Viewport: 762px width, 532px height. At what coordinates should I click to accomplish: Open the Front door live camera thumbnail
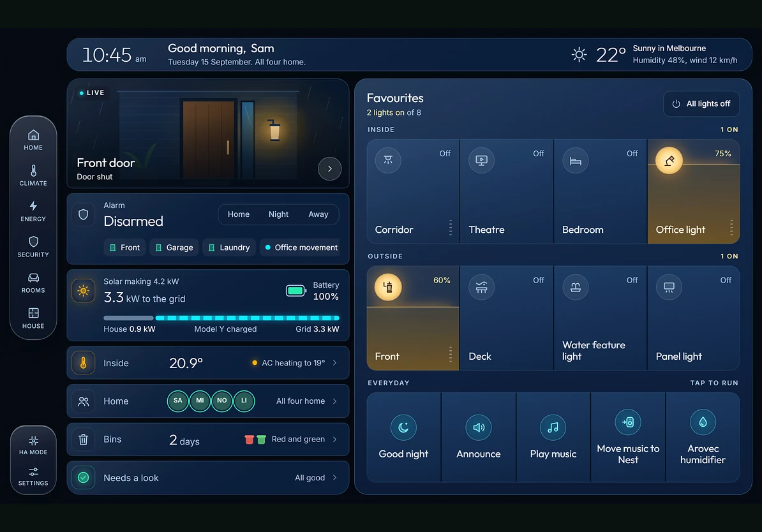coord(208,133)
